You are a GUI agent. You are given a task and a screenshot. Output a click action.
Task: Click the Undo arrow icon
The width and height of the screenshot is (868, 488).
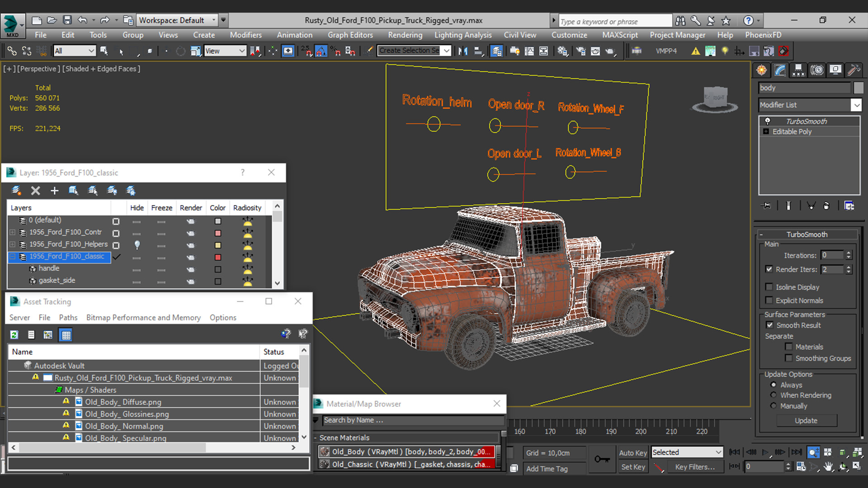point(82,20)
